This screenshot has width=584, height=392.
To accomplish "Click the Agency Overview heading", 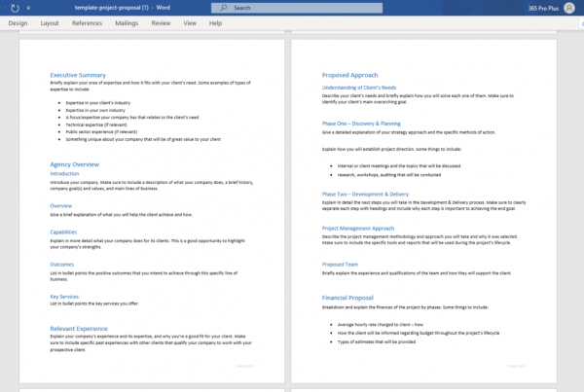I will [75, 164].
